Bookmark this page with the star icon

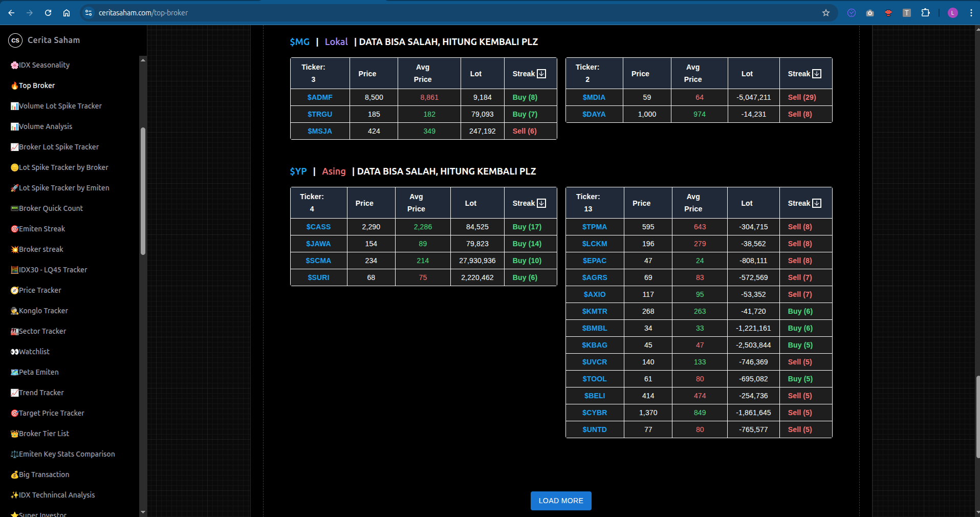(825, 13)
